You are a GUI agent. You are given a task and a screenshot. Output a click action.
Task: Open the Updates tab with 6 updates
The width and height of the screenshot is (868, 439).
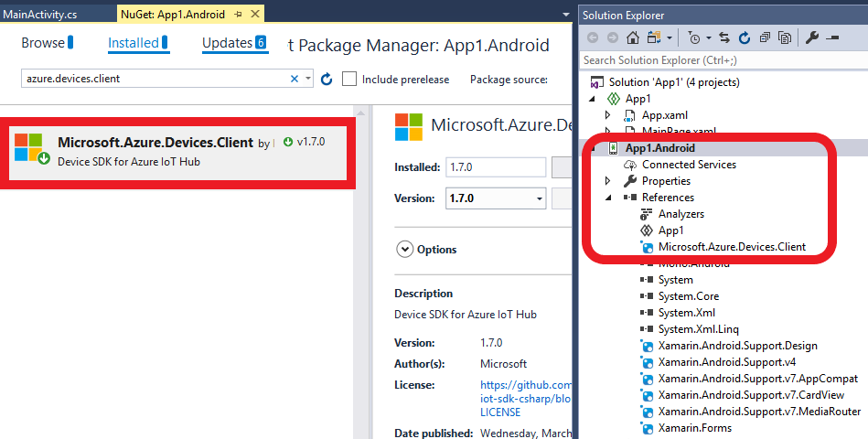pyautogui.click(x=235, y=43)
